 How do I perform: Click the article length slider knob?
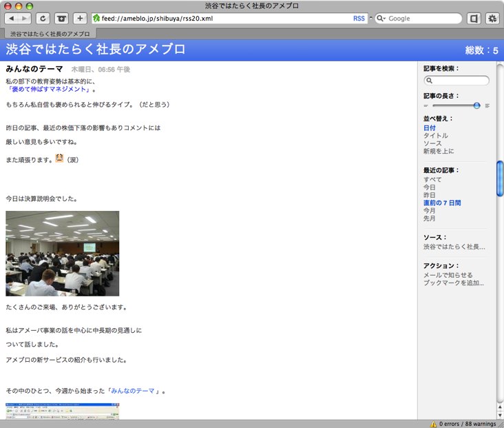[x=476, y=105]
